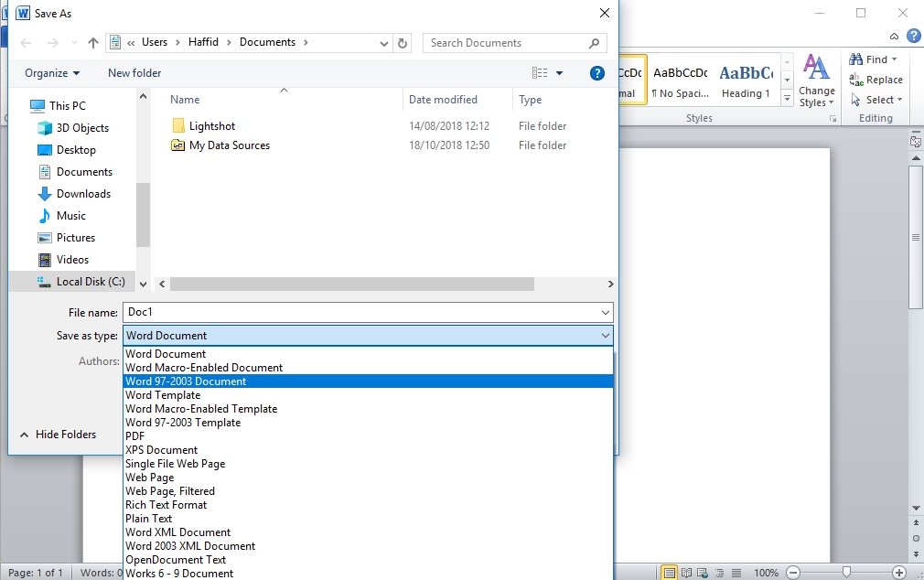The height and width of the screenshot is (580, 924).
Task: Expand the address bar path history dropdown
Action: click(x=384, y=43)
